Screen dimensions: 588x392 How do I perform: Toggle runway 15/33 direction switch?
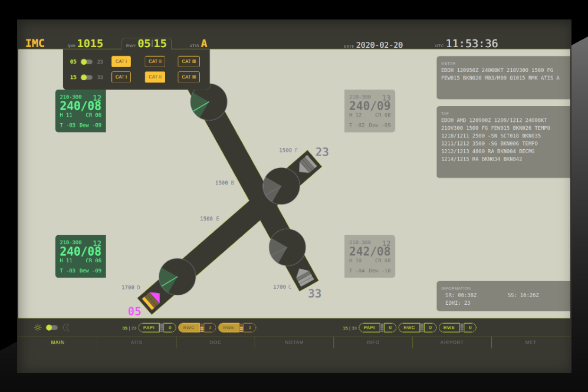coord(87,77)
